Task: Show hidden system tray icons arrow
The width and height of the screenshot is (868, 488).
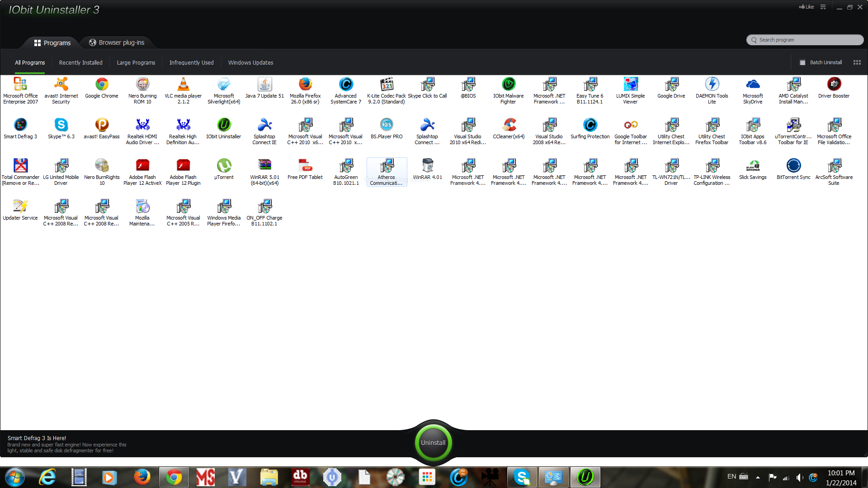Action: (758, 477)
